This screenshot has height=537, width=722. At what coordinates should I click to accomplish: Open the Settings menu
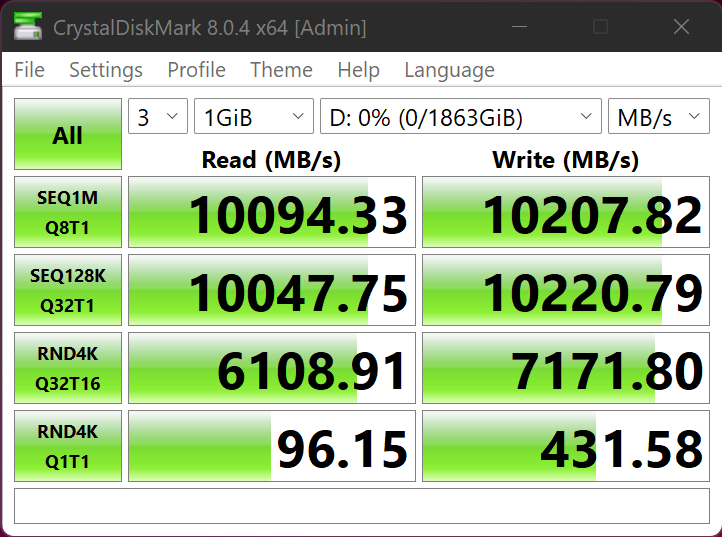coord(106,70)
